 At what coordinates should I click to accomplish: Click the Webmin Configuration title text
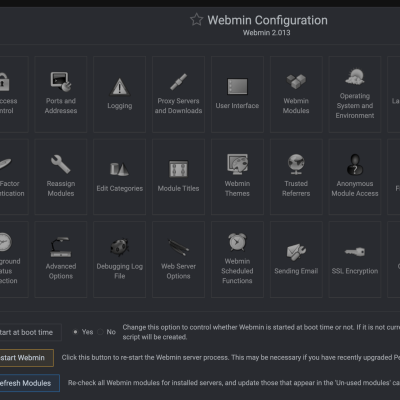pos(267,20)
